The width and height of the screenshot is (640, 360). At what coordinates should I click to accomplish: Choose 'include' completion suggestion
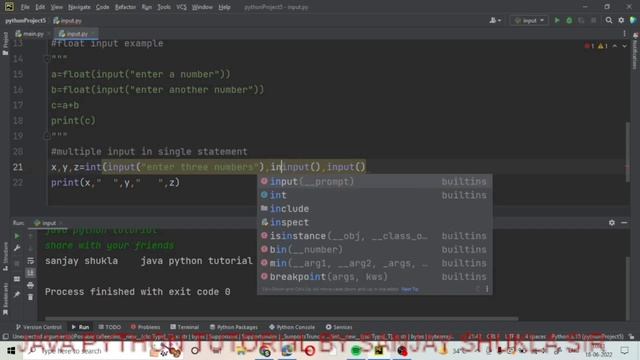point(374,209)
